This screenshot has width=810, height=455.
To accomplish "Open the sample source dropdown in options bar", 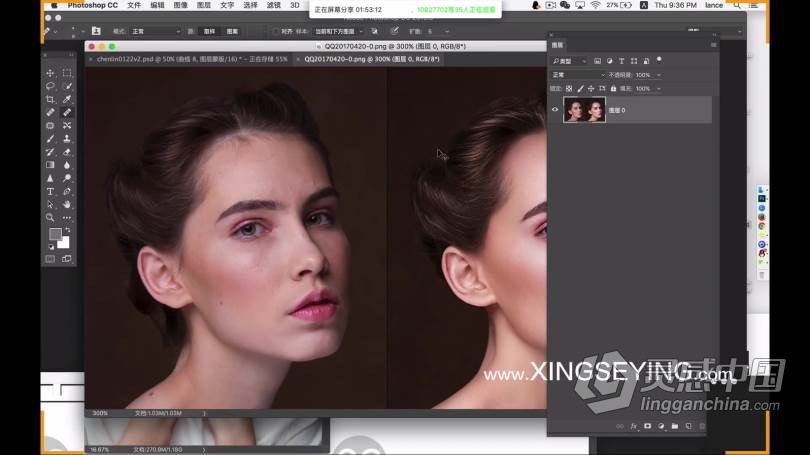I will click(339, 32).
